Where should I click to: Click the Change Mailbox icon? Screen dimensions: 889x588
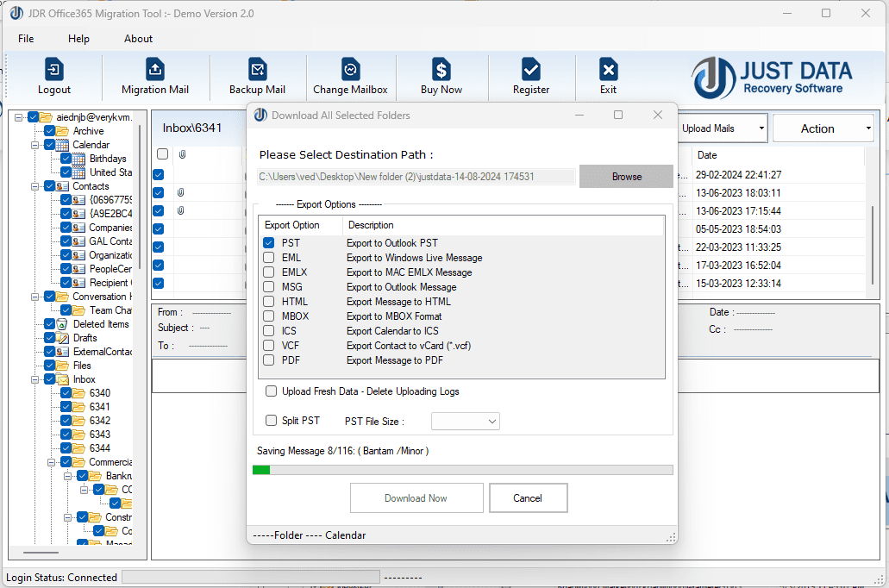tap(350, 77)
